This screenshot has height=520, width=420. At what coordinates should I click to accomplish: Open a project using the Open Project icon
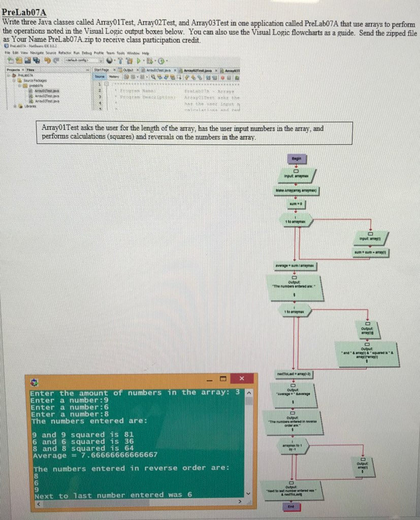(x=27, y=61)
